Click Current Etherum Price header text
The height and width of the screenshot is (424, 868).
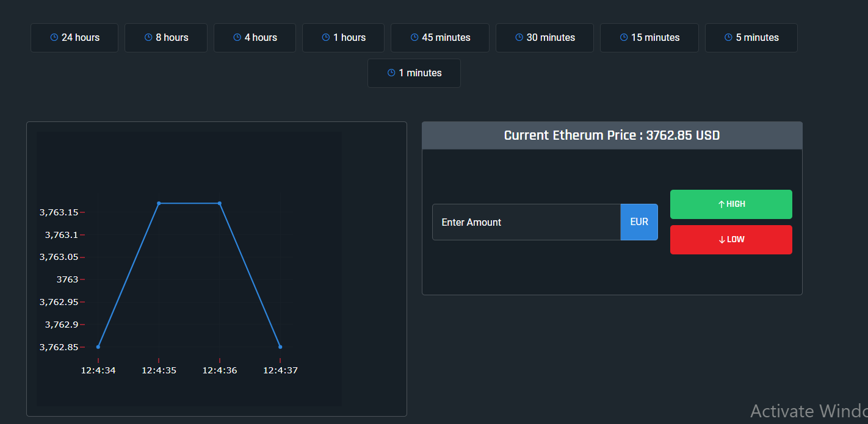coord(612,135)
